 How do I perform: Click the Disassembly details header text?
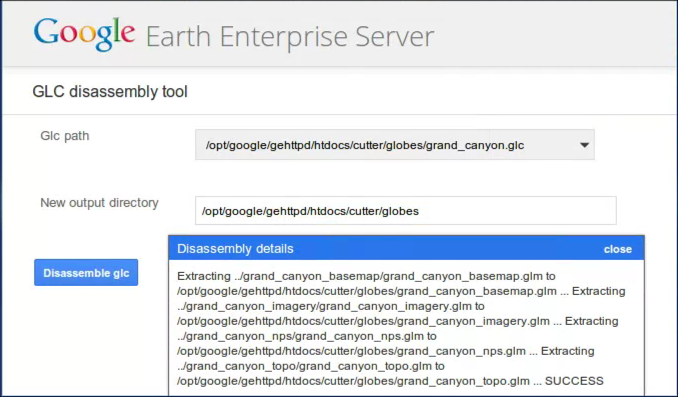235,249
